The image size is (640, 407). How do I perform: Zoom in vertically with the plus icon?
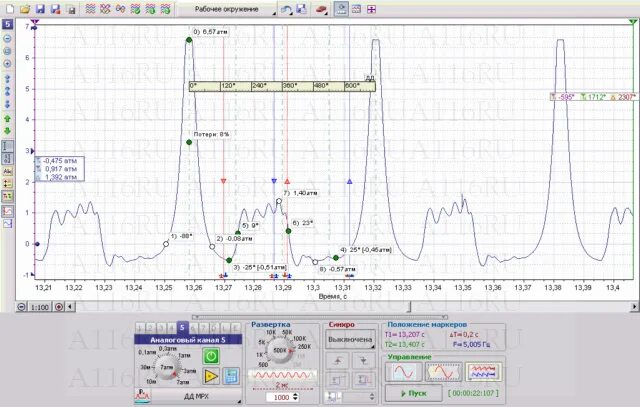[x=7, y=64]
